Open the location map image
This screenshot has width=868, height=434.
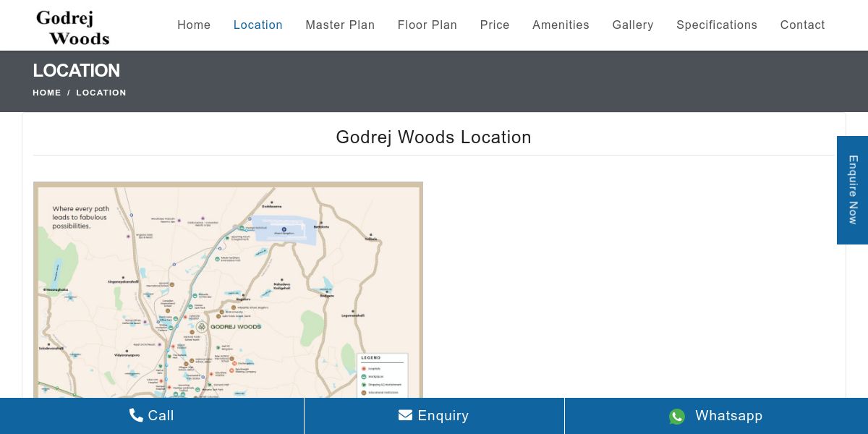228,289
